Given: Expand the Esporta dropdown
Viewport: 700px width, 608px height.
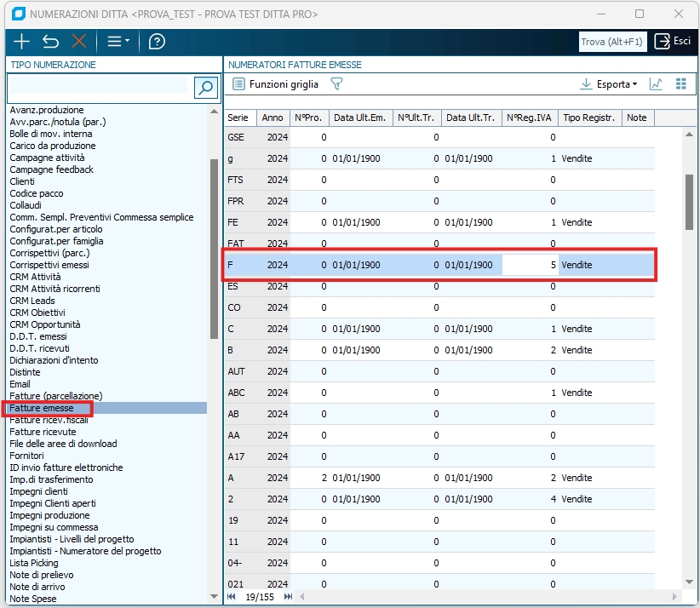Looking at the screenshot, I should click(x=608, y=84).
